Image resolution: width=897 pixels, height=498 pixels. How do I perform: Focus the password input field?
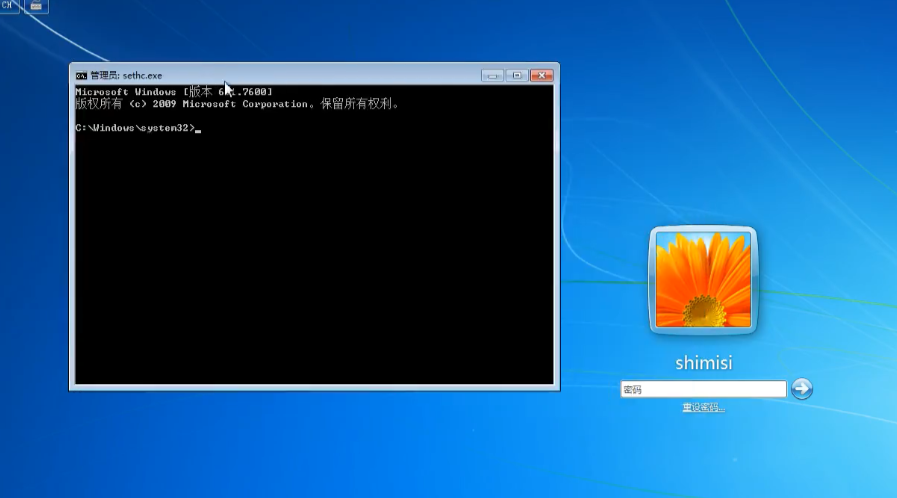pyautogui.click(x=703, y=389)
